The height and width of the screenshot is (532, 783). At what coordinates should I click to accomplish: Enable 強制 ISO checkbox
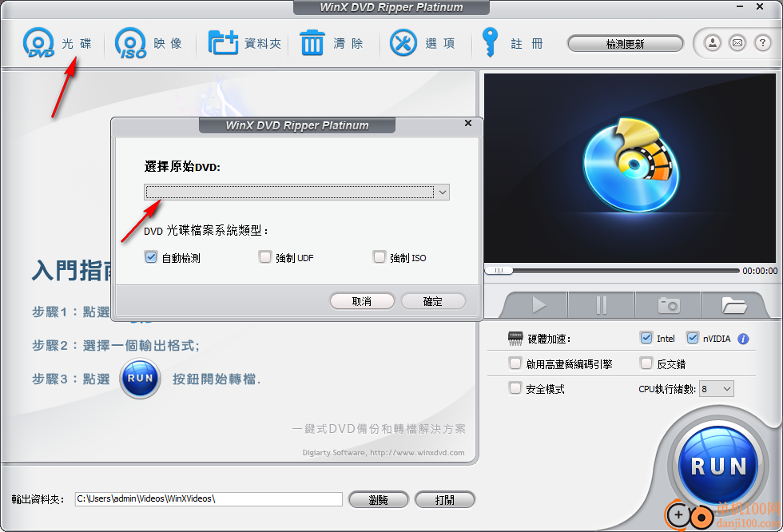tap(380, 257)
